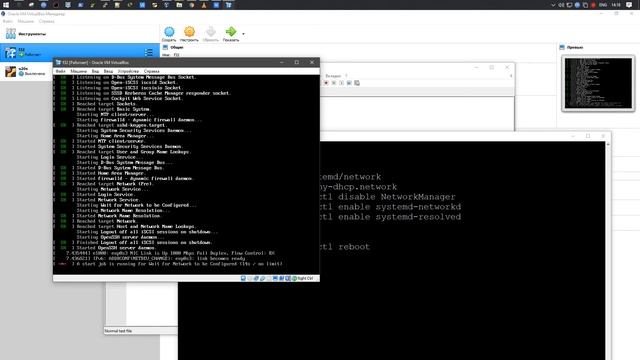Click the volume speaker tray icon

click(x=561, y=5)
